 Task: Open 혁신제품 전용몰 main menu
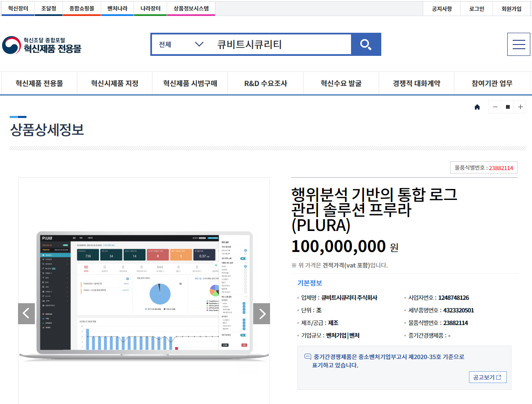pyautogui.click(x=39, y=83)
